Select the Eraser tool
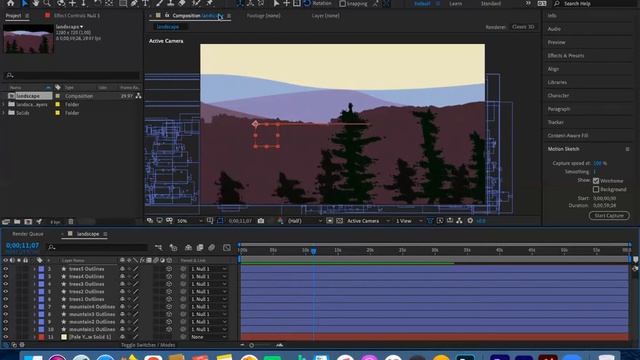This screenshot has width=640, height=360. tap(182, 3)
